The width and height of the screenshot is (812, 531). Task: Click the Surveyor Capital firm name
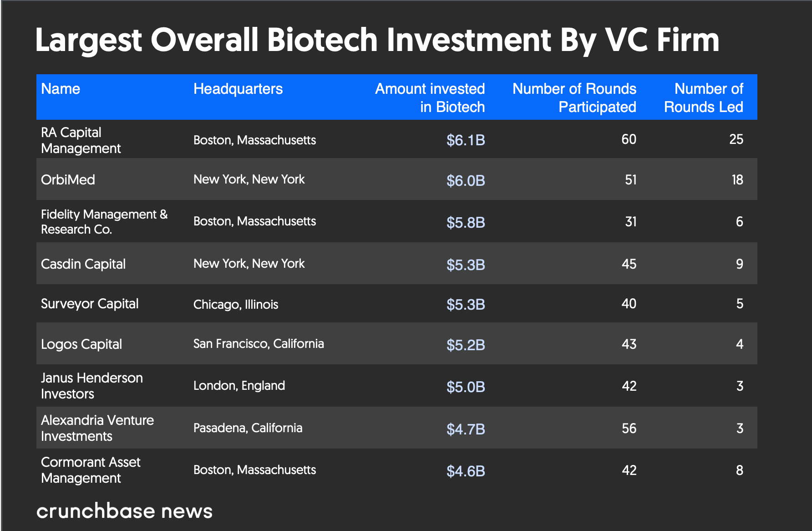tap(90, 304)
